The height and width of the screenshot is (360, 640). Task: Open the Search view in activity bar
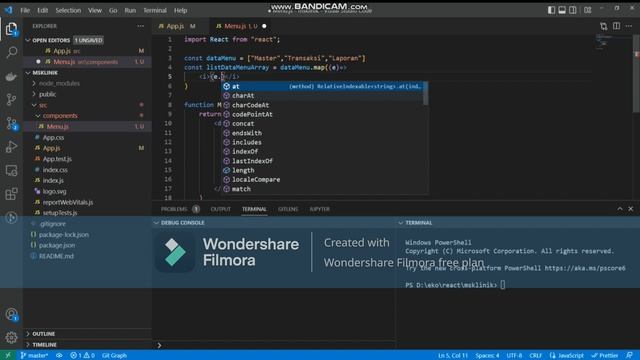(x=11, y=52)
